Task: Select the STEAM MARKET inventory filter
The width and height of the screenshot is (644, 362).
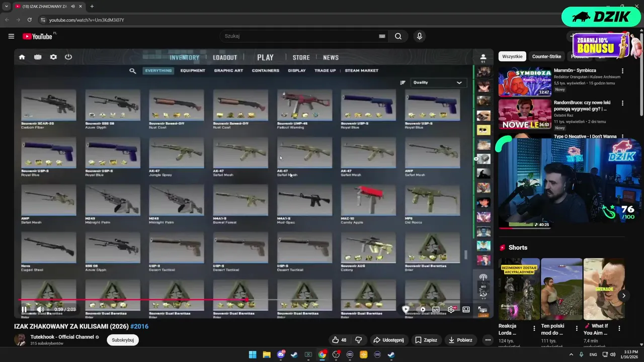Action: pyautogui.click(x=361, y=70)
